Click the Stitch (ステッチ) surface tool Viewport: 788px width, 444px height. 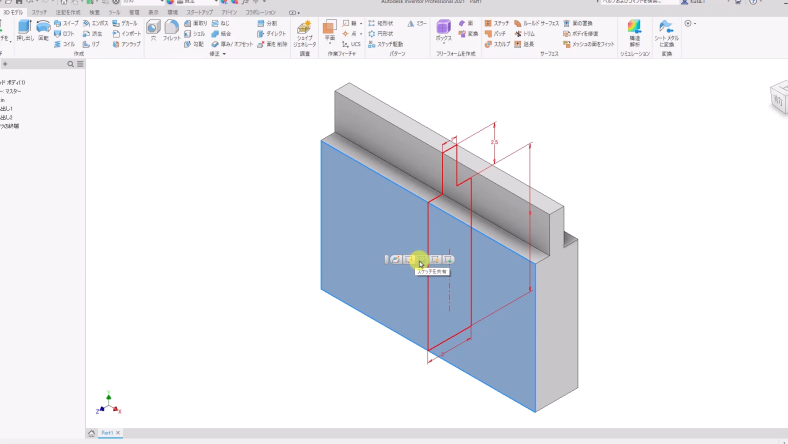tap(496, 22)
